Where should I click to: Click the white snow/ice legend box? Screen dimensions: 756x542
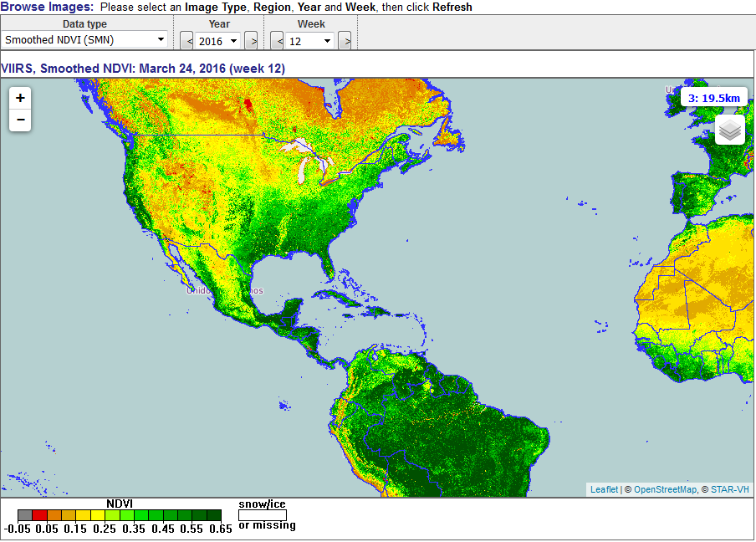[262, 515]
